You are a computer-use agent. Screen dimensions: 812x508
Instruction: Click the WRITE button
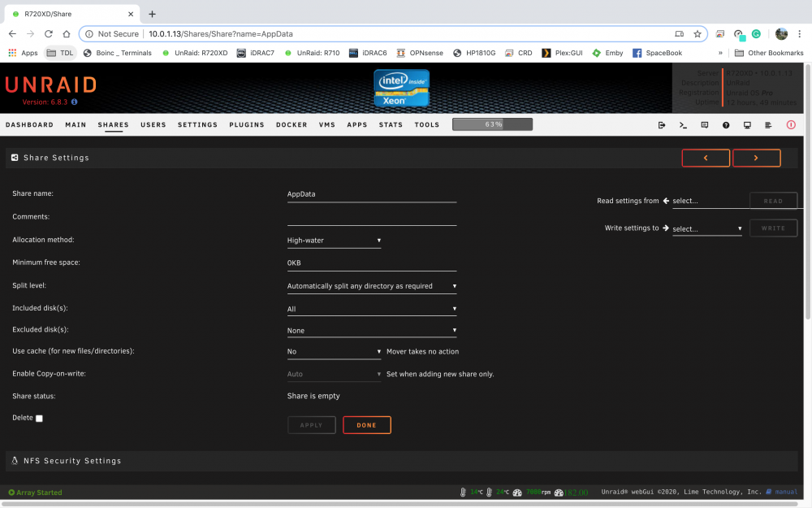(x=773, y=228)
